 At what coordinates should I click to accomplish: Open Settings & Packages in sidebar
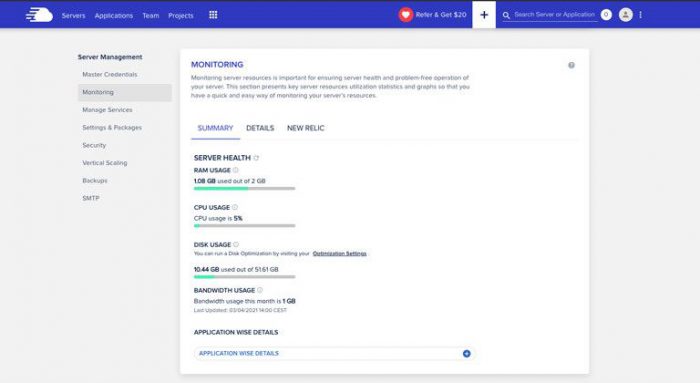tap(112, 128)
